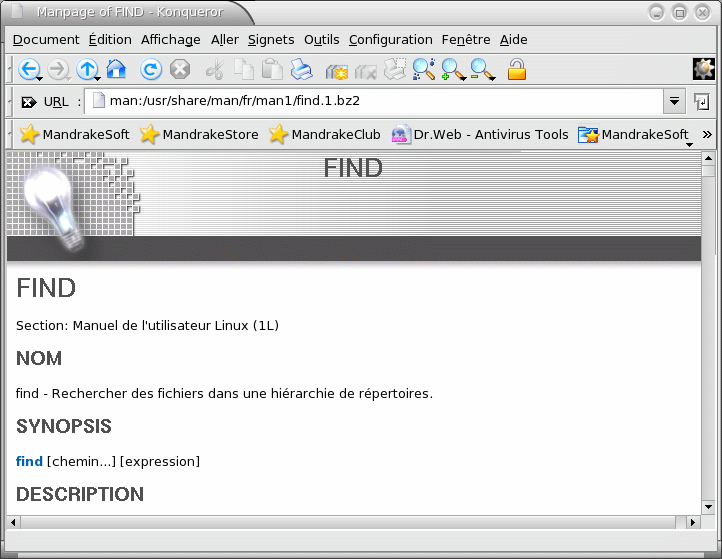The width and height of the screenshot is (722, 559).
Task: Go up one level with Up arrow
Action: pyautogui.click(x=87, y=70)
